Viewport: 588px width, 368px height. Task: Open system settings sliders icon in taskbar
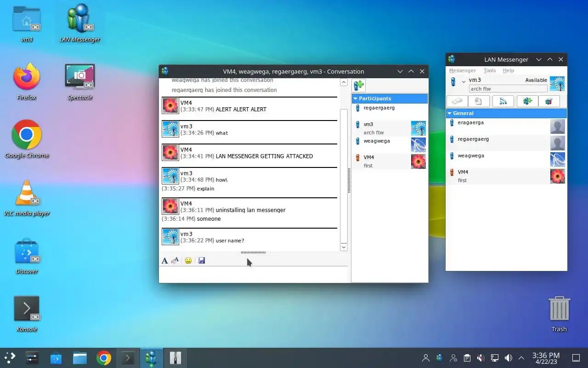pos(32,358)
